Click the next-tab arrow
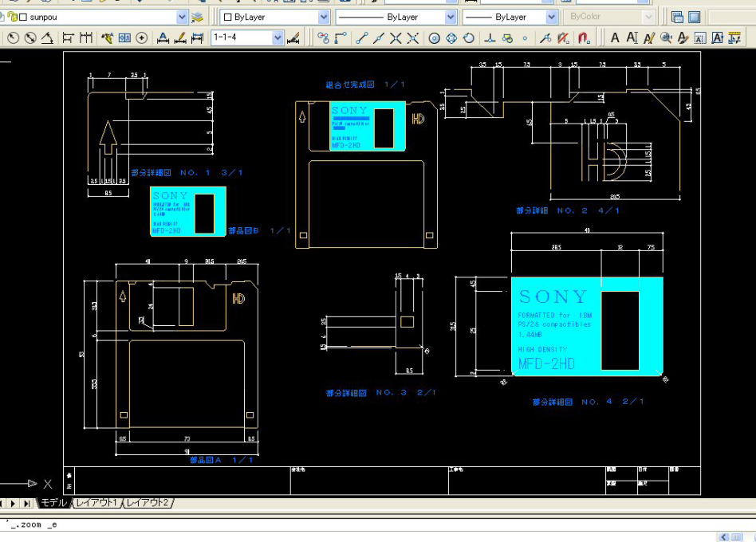This screenshot has width=756, height=542. tap(13, 503)
